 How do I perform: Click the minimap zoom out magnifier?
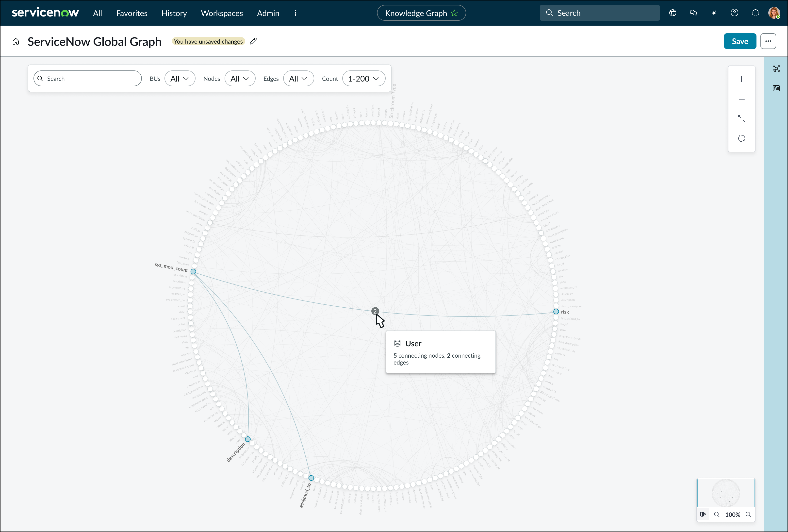point(717,514)
